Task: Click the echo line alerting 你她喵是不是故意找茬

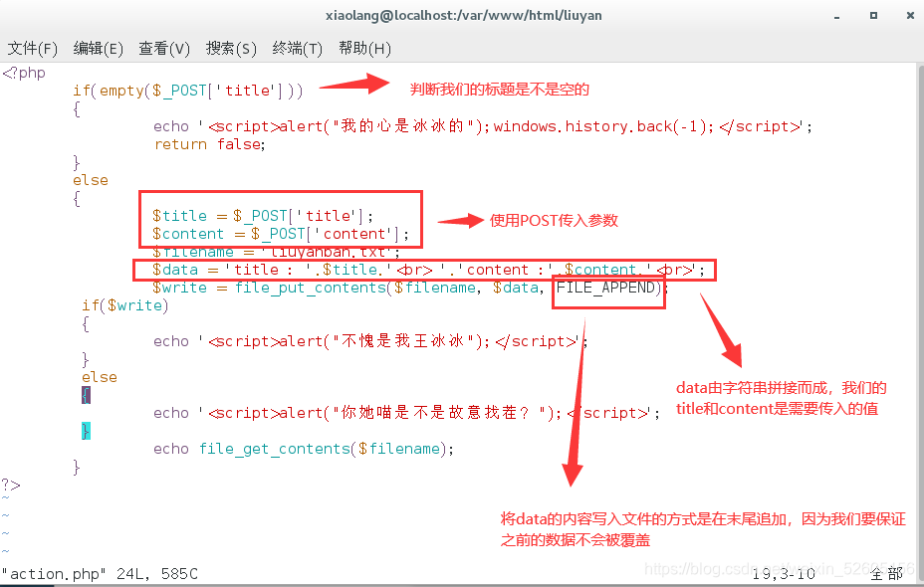Action: tap(406, 413)
